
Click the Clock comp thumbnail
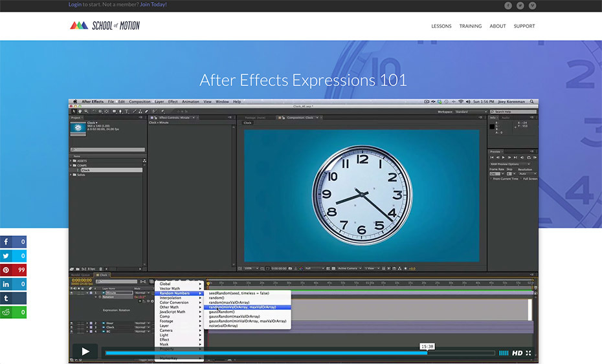click(78, 128)
